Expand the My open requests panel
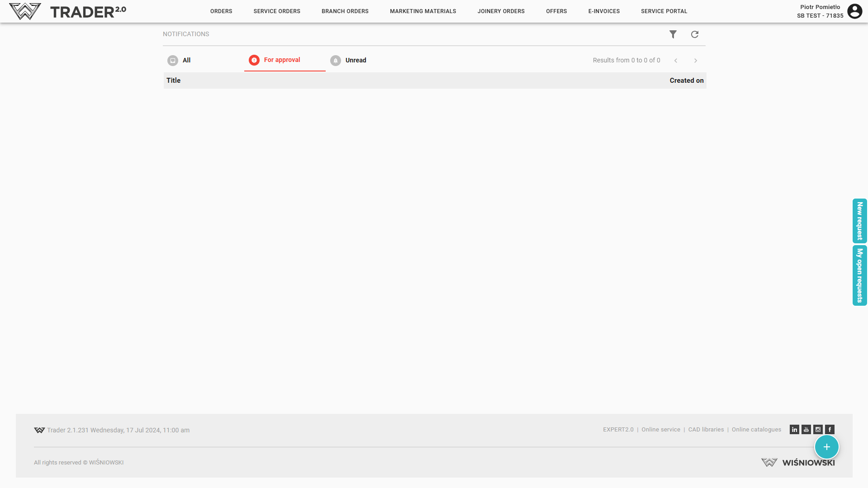The image size is (868, 488). pos(859,275)
